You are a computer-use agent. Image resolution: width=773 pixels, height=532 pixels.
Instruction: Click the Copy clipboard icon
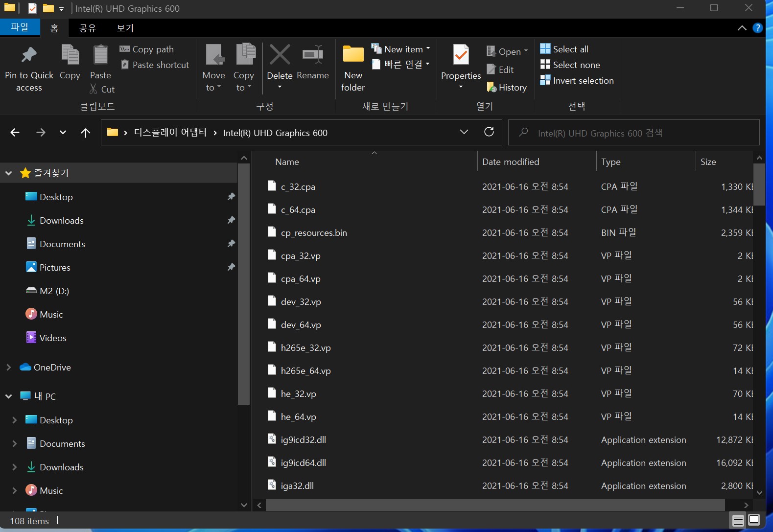point(70,54)
